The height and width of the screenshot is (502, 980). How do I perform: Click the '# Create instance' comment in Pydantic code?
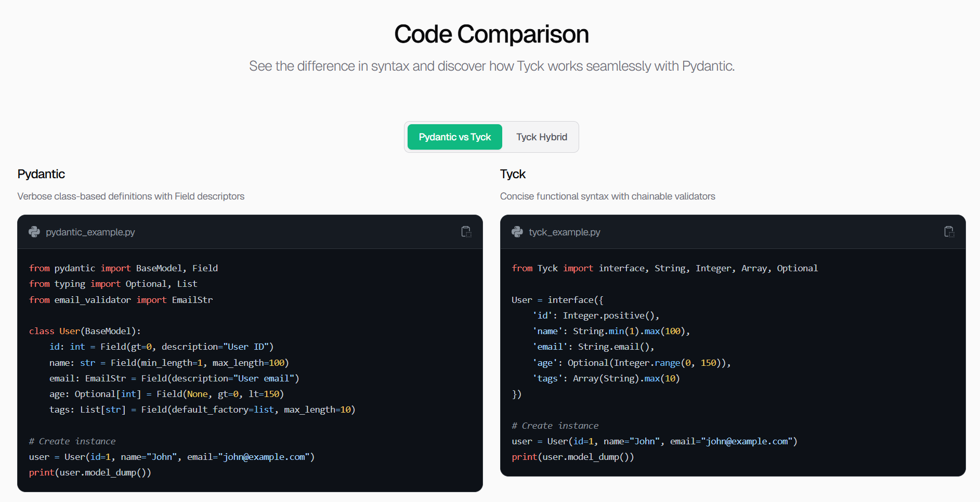click(72, 441)
